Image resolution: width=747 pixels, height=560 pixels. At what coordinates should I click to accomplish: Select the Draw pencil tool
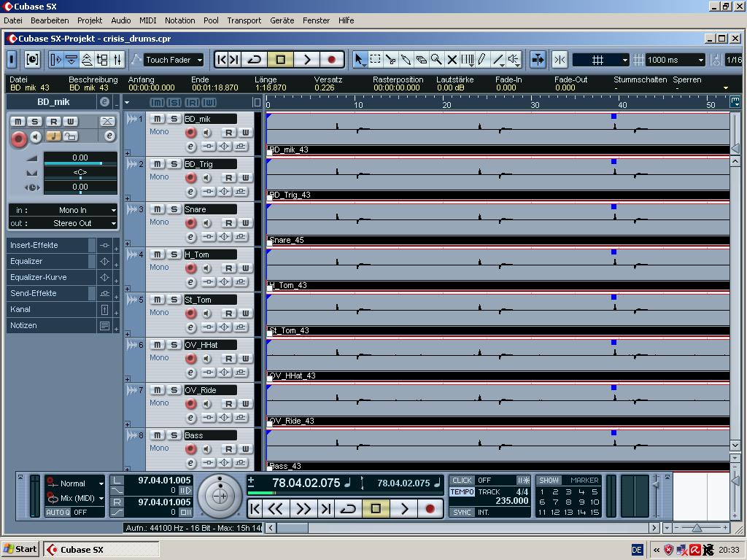tap(482, 60)
